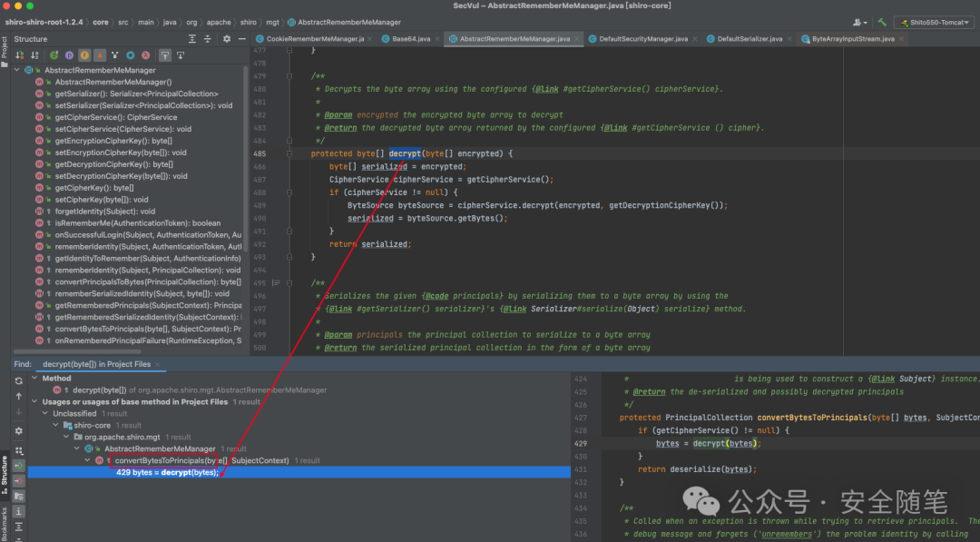Switch to DefaultSerializer.java tab
Screen dimensions: 980x542
tap(750, 39)
